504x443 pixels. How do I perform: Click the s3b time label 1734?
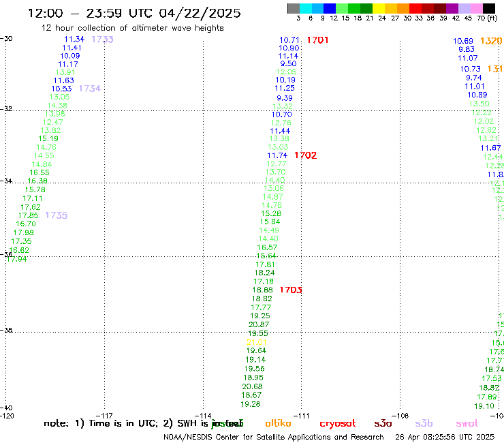90,89
